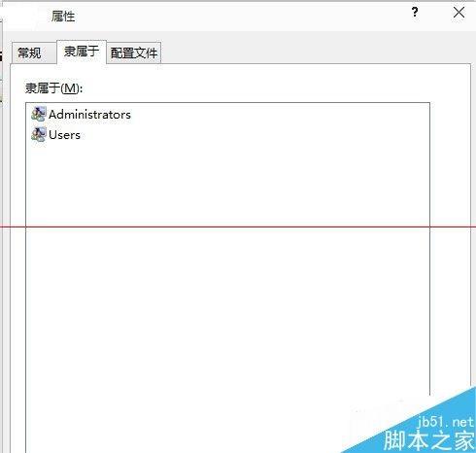Switch to the 配置文件 tab
This screenshot has width=476, height=453.
pyautogui.click(x=134, y=52)
